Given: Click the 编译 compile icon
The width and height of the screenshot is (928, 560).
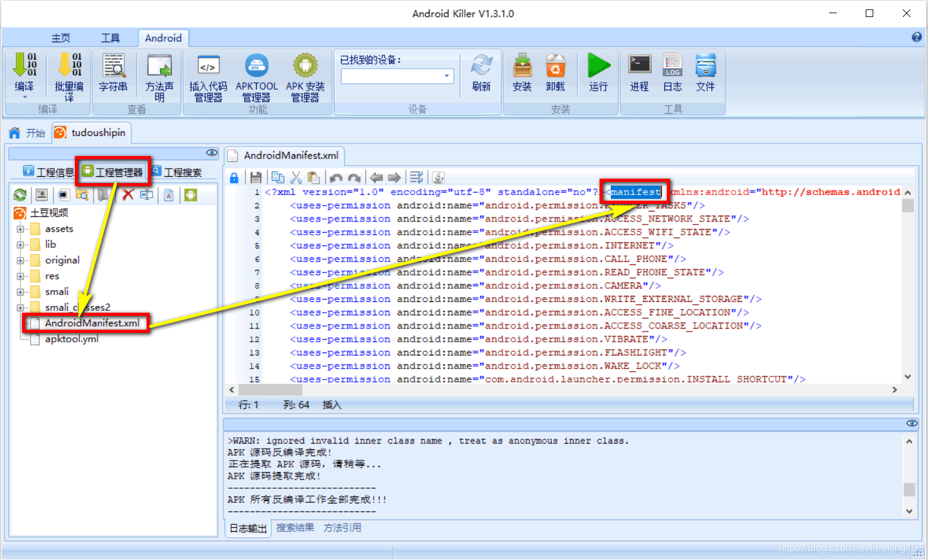Looking at the screenshot, I should 25,65.
